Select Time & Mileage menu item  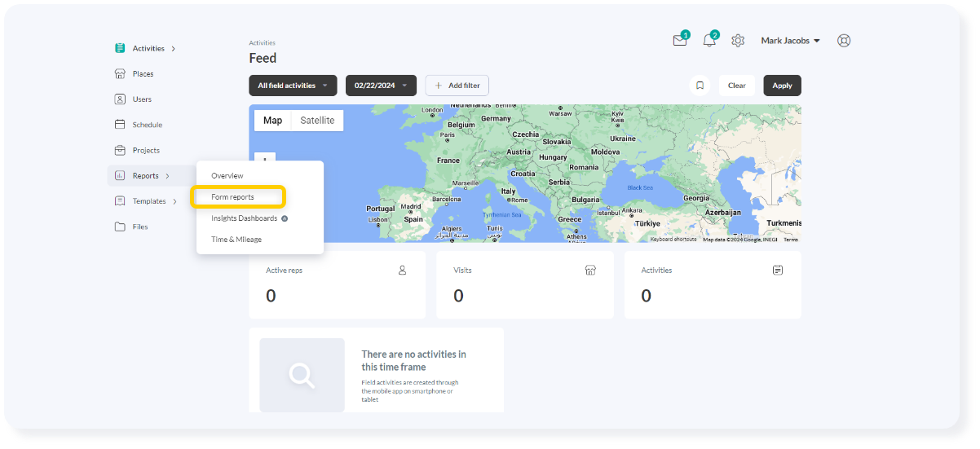[x=236, y=240]
